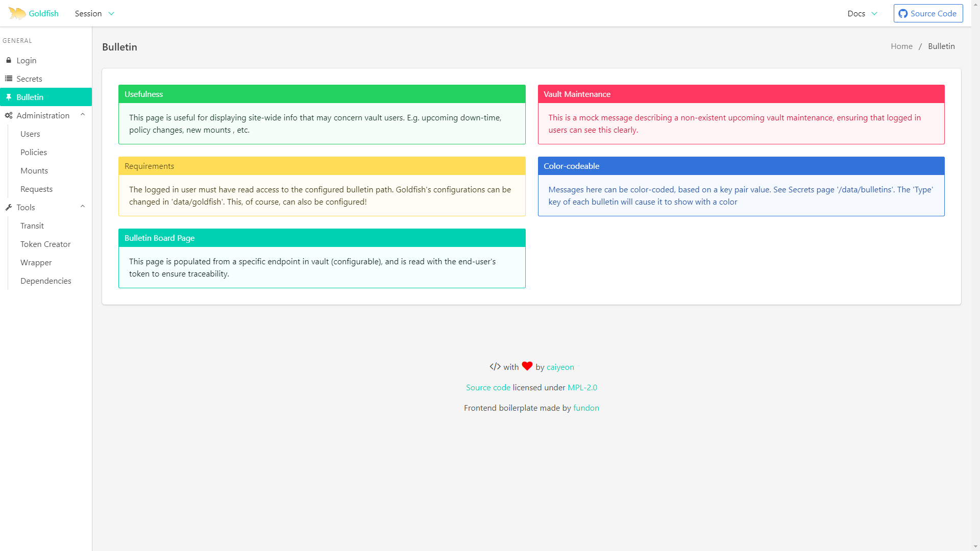Collapse the Tools section chevron

(x=83, y=207)
